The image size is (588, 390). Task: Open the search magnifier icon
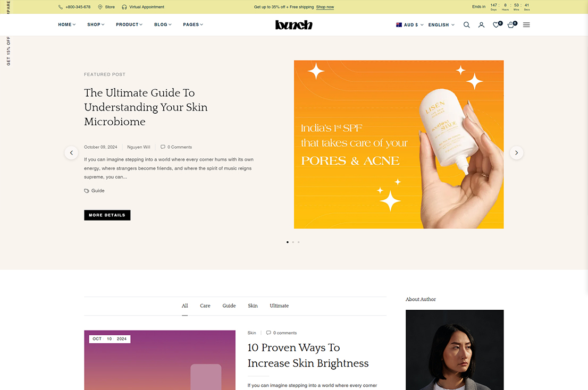click(466, 25)
